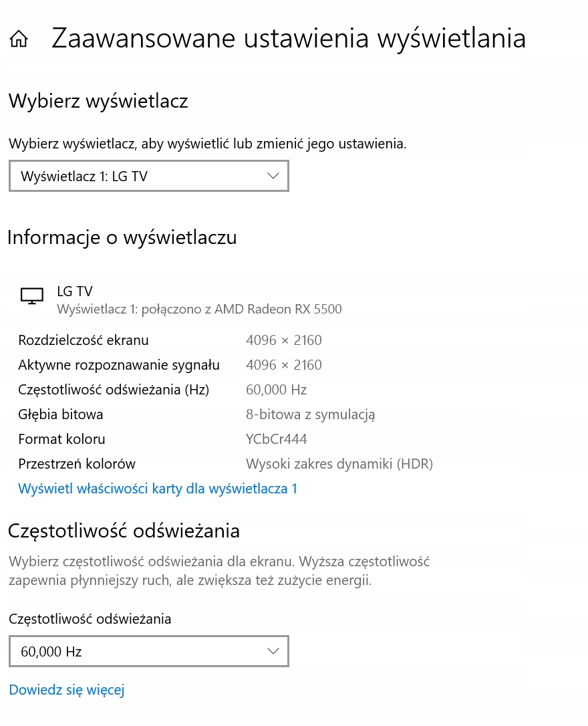
Task: Select the "LG TV" display name text
Action: click(75, 291)
